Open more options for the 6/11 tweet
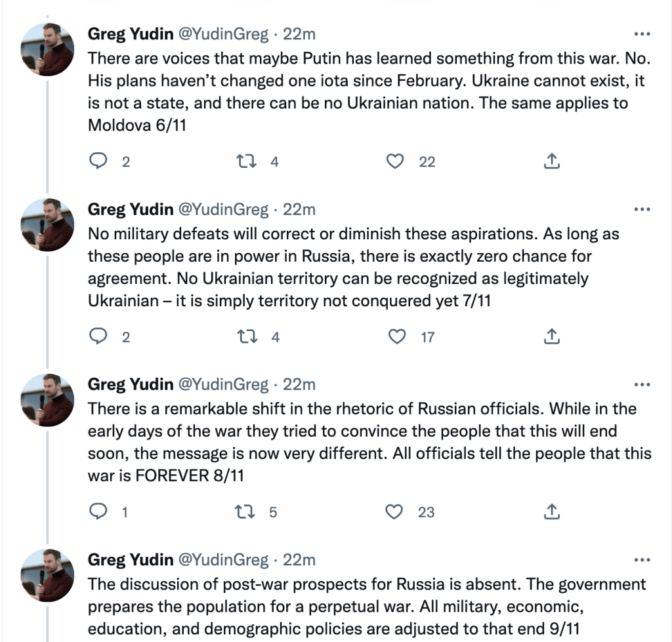 tap(641, 34)
